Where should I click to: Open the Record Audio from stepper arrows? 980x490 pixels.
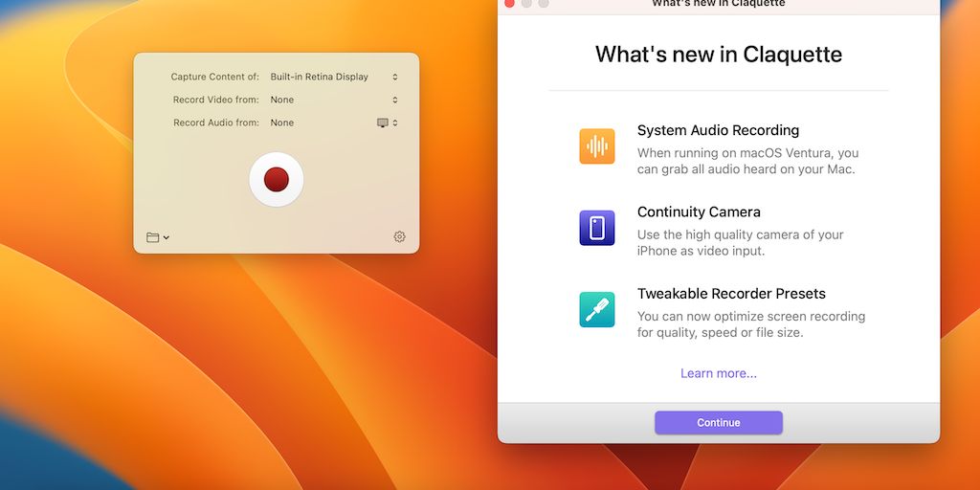(395, 122)
